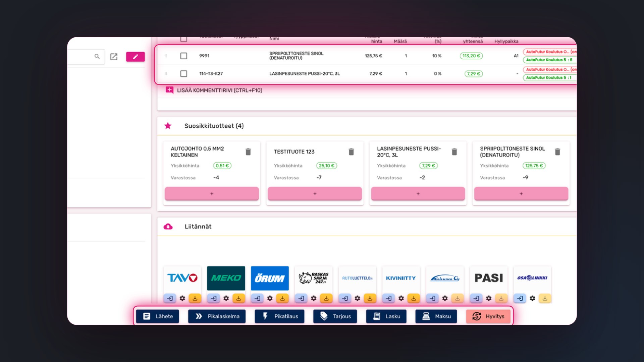644x362 pixels.
Task: Open Pikalaskelma
Action: click(x=217, y=316)
